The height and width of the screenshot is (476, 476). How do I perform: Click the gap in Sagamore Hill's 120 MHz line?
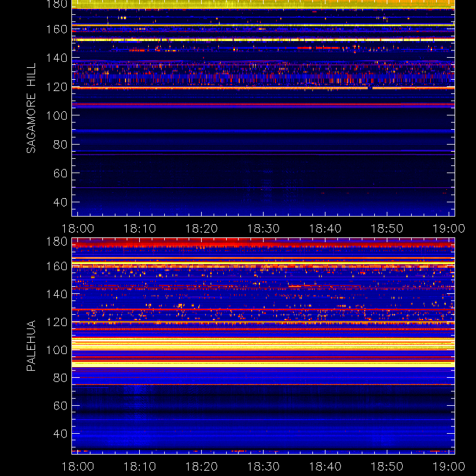(370, 88)
